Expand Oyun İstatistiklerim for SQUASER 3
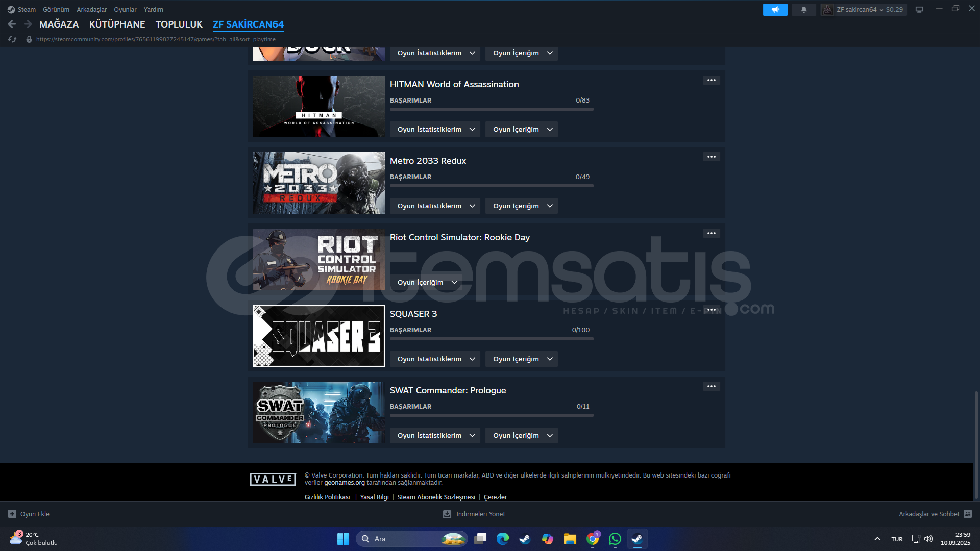Image resolution: width=980 pixels, height=551 pixels. coord(435,359)
